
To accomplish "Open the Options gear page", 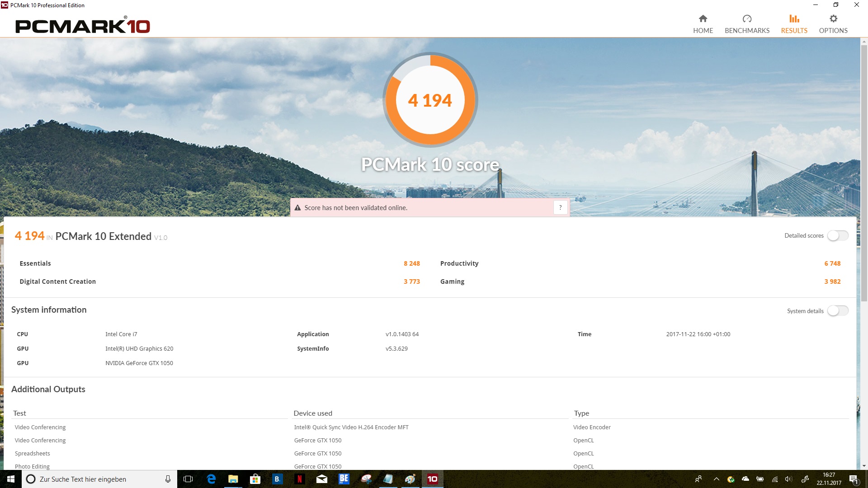I will coord(833,24).
